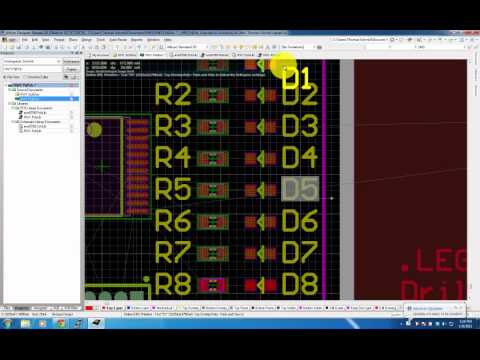This screenshot has height=360, width=480.
Task: Click the Workspace button in Projects panel
Action: pos(71,61)
